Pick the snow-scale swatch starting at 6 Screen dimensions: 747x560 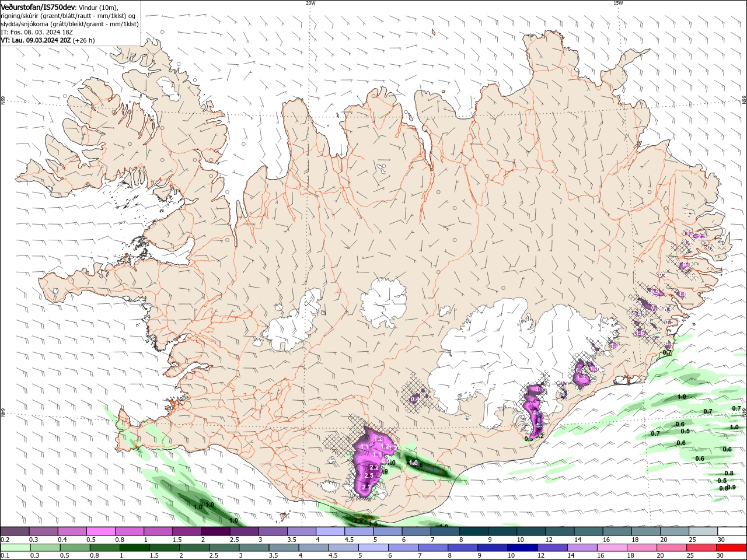(416, 531)
